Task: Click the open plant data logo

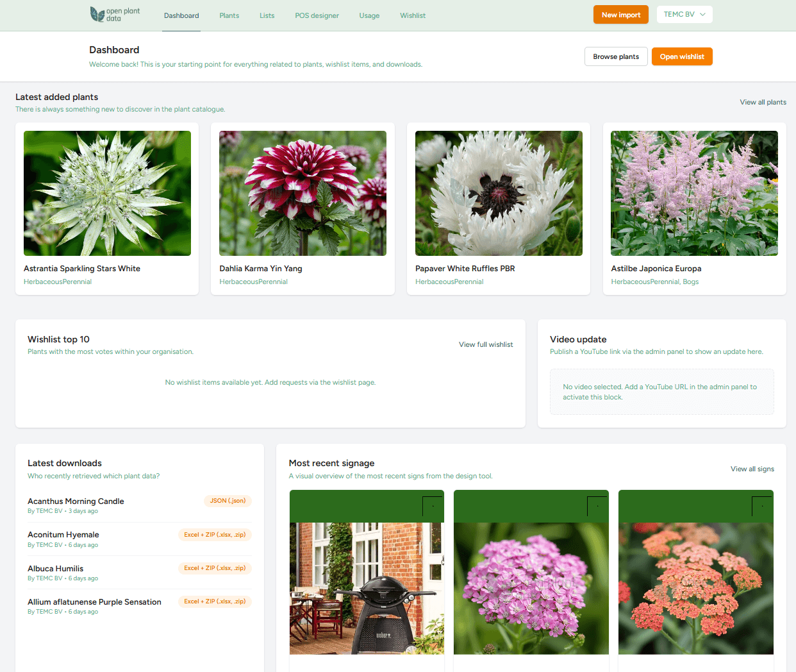Action: pyautogui.click(x=115, y=15)
